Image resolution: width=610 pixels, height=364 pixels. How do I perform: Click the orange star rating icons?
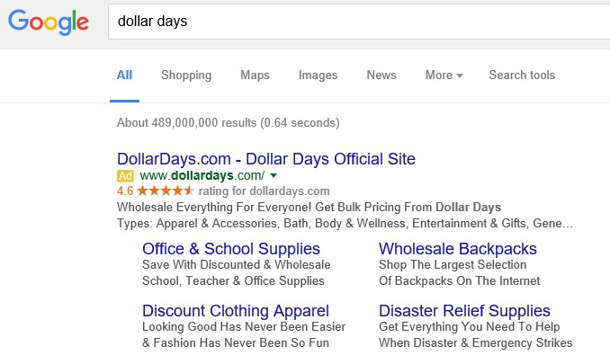166,191
